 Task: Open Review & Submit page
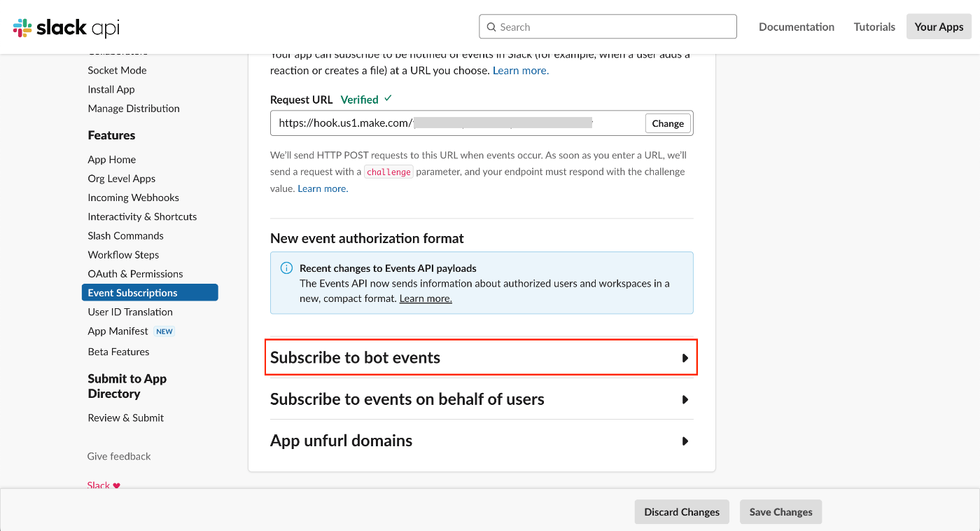(x=126, y=418)
